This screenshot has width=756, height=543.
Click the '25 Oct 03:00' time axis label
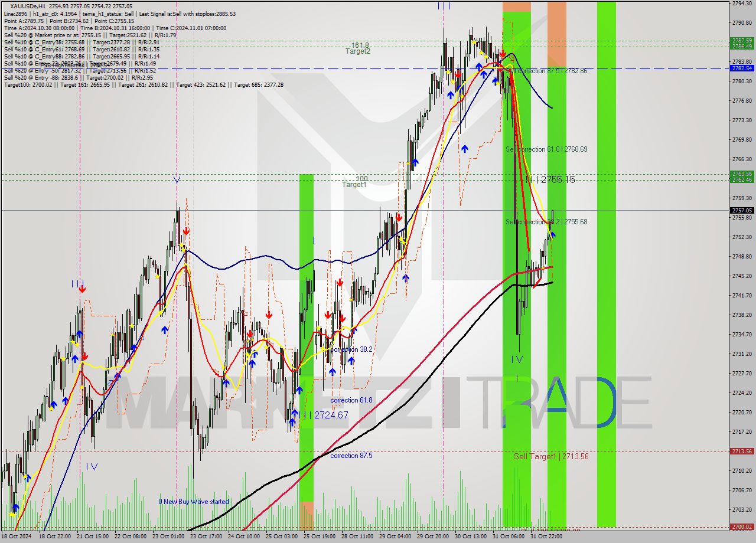[282, 537]
